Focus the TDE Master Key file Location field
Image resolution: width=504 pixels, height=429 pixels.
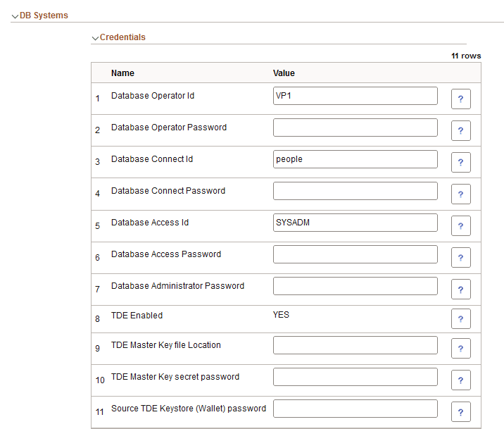pyautogui.click(x=355, y=345)
